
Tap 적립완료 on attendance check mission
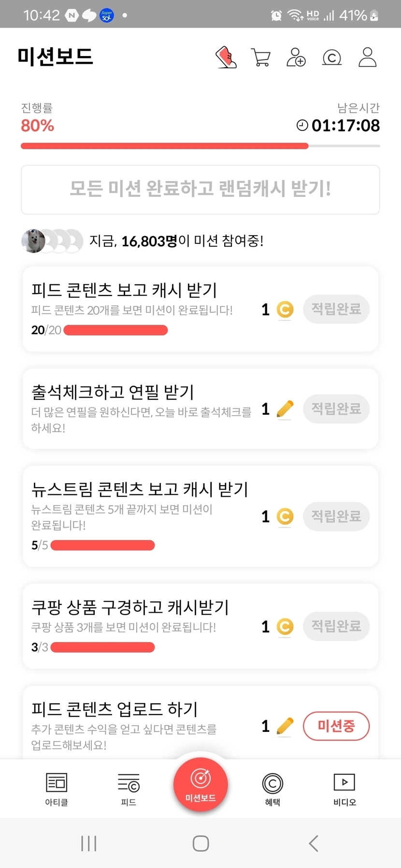click(336, 409)
